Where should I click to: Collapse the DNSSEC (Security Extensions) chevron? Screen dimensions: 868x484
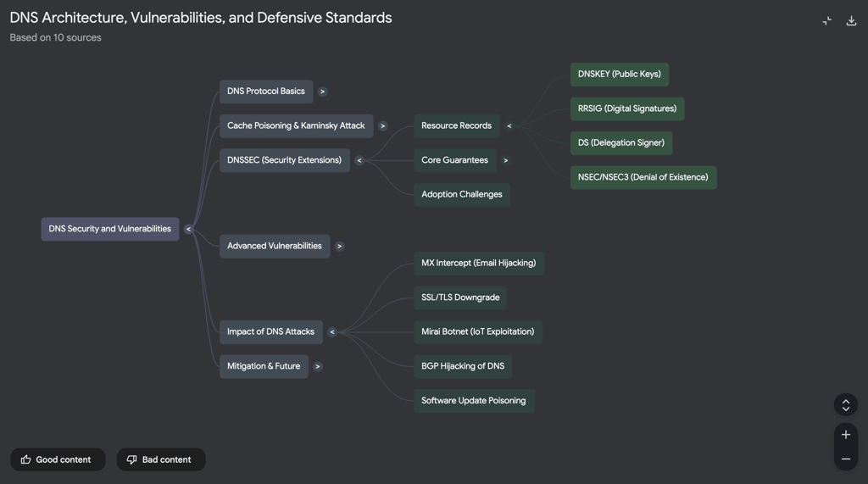click(x=359, y=160)
